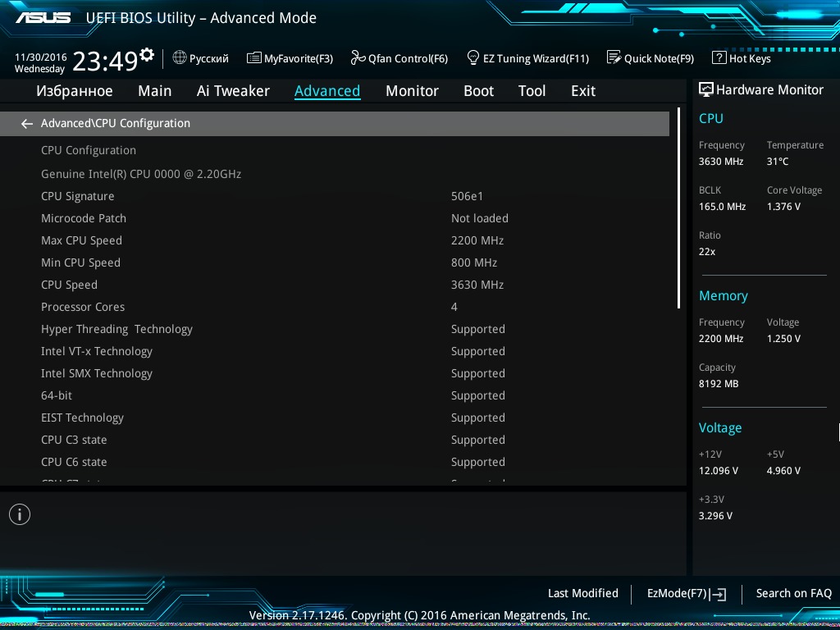Image resolution: width=840 pixels, height=630 pixels.
Task: Select the EIST Technology row
Action: pos(335,418)
